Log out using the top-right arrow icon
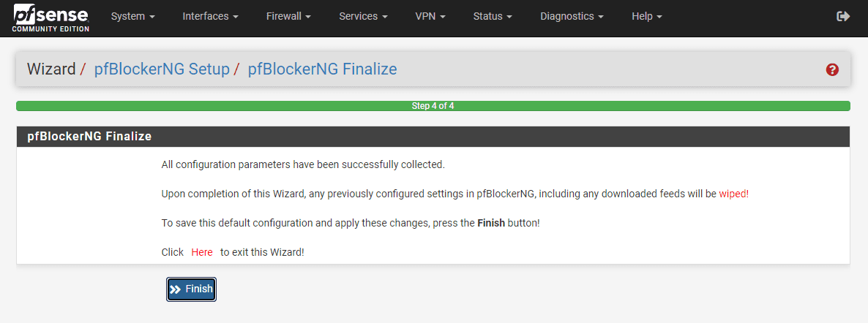The image size is (868, 323). (843, 16)
